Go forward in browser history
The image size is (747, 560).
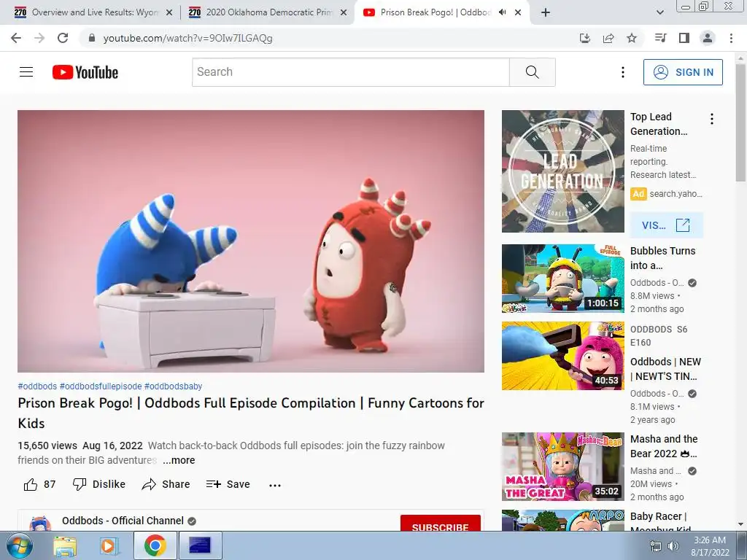pos(39,38)
